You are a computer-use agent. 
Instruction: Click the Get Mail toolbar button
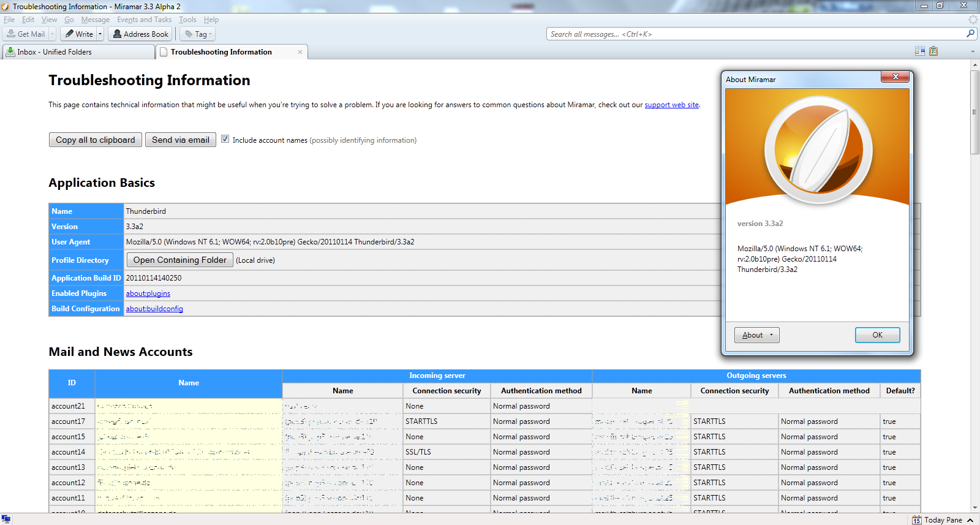pyautogui.click(x=26, y=34)
